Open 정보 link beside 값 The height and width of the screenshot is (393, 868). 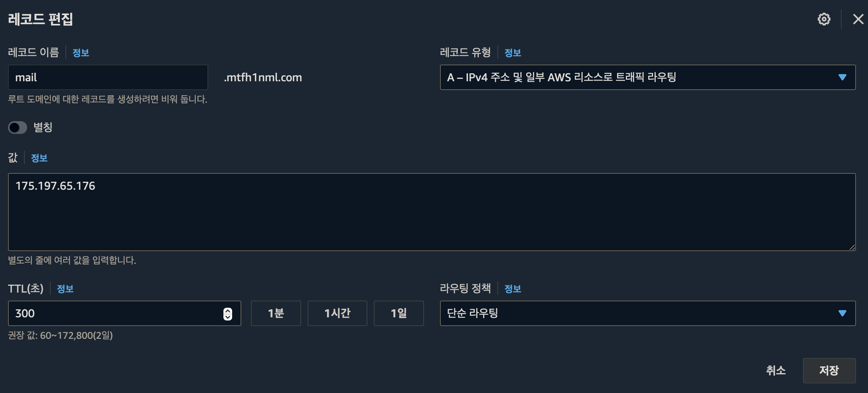39,158
